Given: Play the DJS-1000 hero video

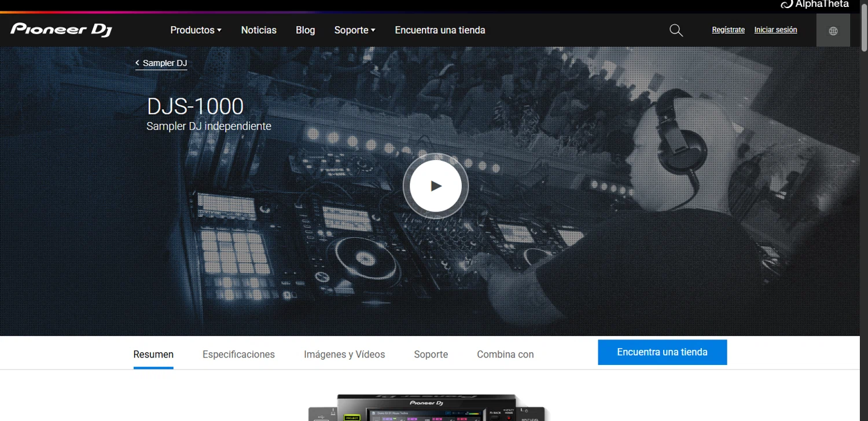Looking at the screenshot, I should pos(436,186).
